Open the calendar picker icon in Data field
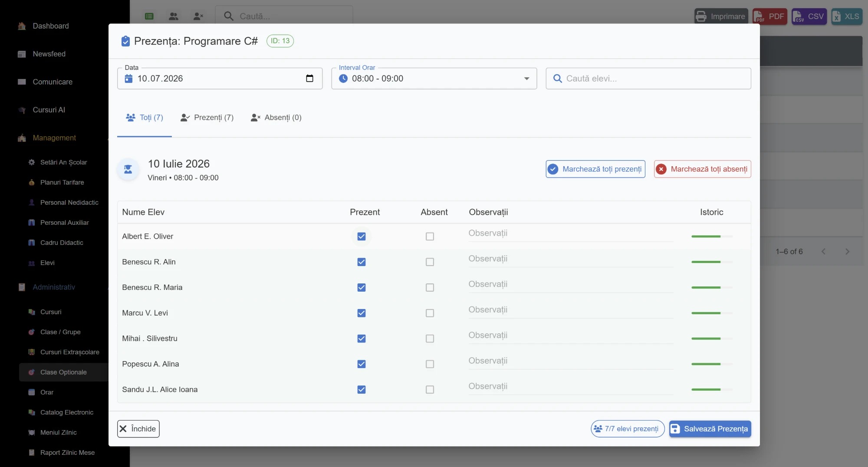The width and height of the screenshot is (868, 467). pyautogui.click(x=309, y=79)
